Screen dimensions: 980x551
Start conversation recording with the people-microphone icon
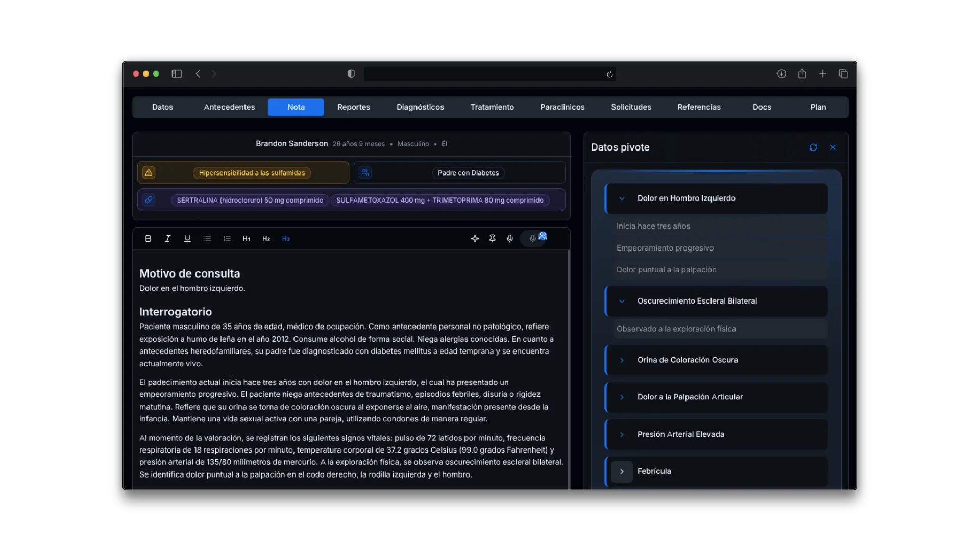click(534, 238)
